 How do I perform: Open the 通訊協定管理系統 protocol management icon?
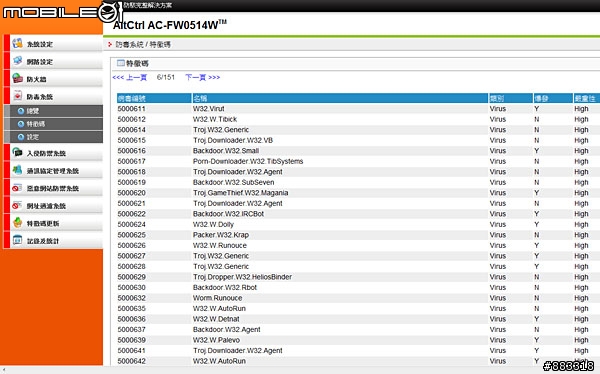coord(17,170)
